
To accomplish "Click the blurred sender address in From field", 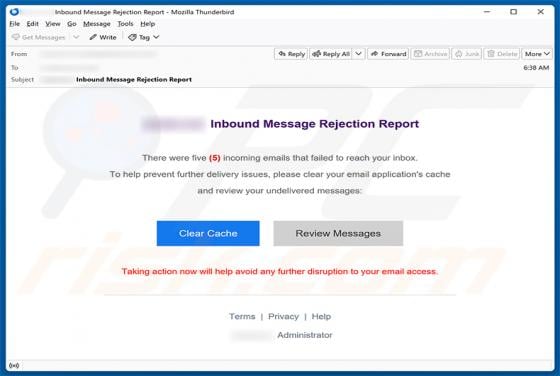I will (98, 54).
